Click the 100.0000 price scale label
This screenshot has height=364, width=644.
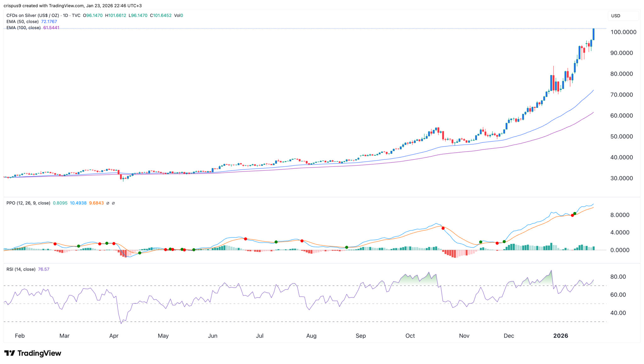tap(623, 32)
